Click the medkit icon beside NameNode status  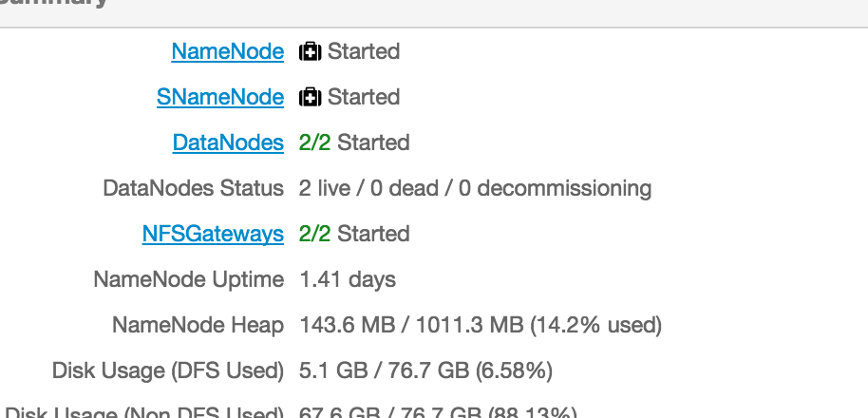click(310, 51)
